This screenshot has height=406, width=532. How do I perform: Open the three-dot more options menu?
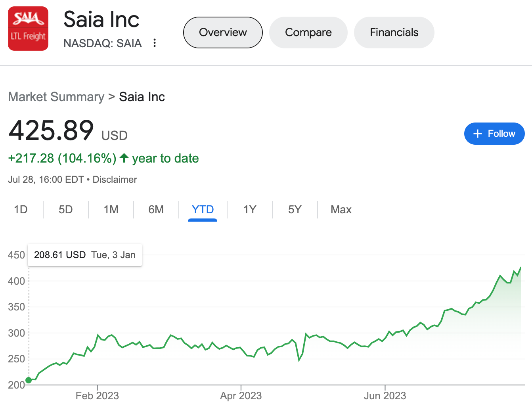tap(155, 43)
